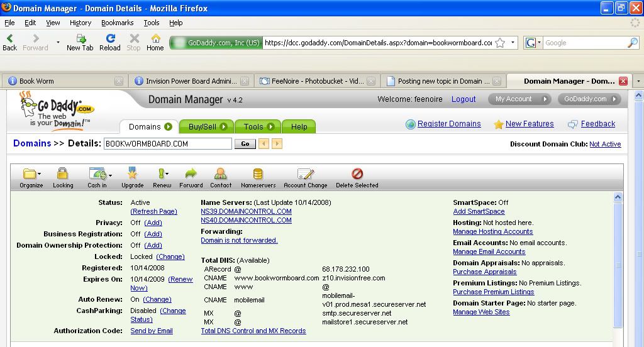Switch to the Book Worm tab

click(x=63, y=81)
